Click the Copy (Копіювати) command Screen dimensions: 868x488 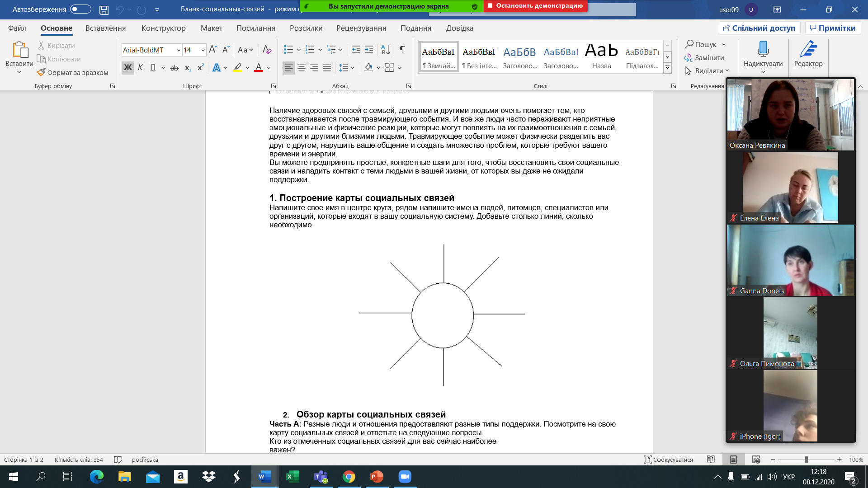click(59, 59)
